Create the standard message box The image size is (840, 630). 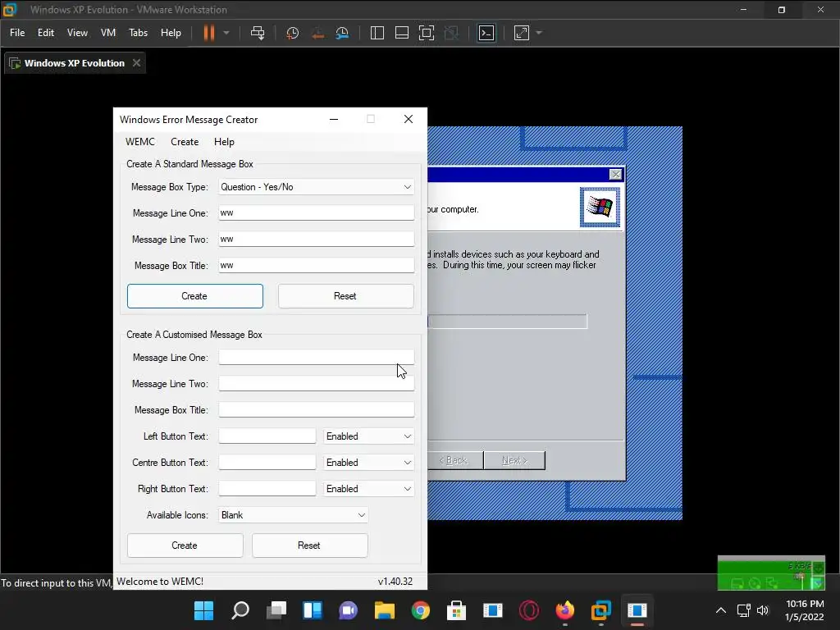click(x=195, y=296)
